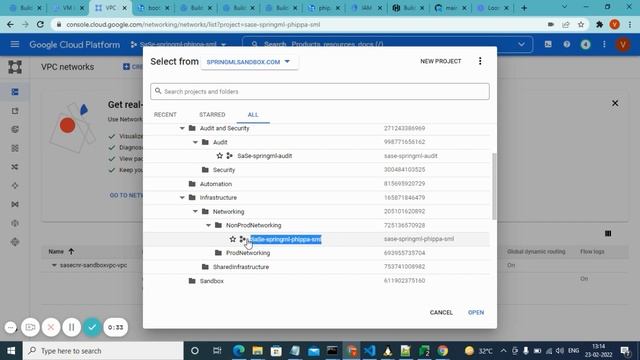The height and width of the screenshot is (360, 640).
Task: Close the Get real-time banner with X
Action: point(615,103)
